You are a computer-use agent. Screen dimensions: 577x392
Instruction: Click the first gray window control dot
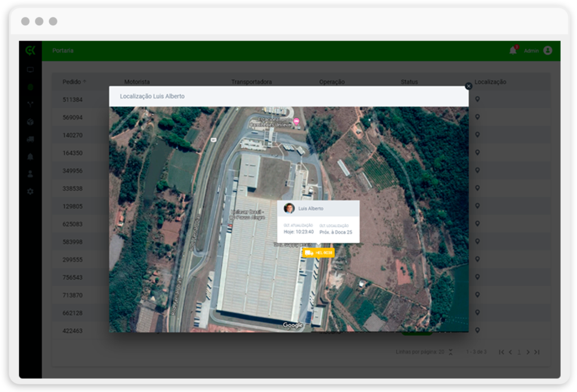[x=25, y=21]
